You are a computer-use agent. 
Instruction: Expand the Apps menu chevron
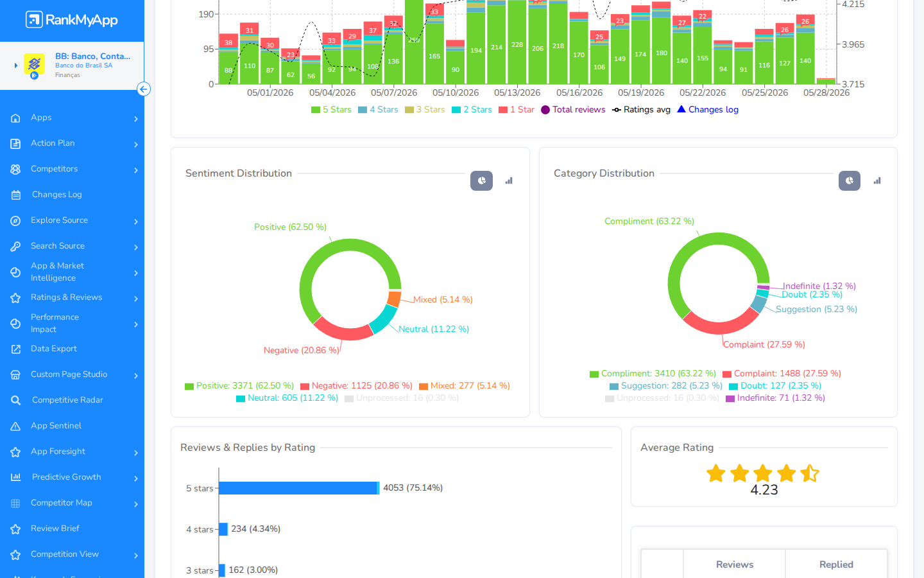click(136, 119)
